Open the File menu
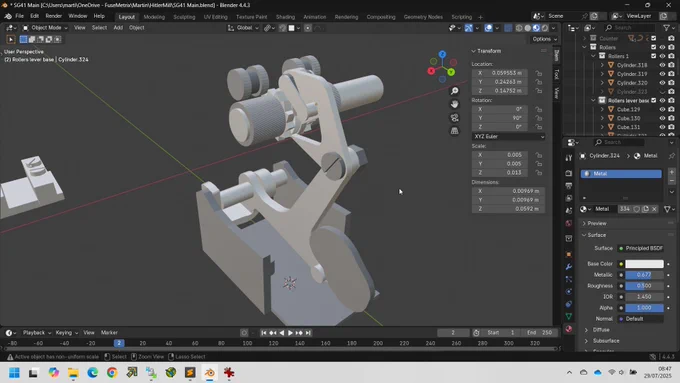680x383 pixels. click(20, 16)
